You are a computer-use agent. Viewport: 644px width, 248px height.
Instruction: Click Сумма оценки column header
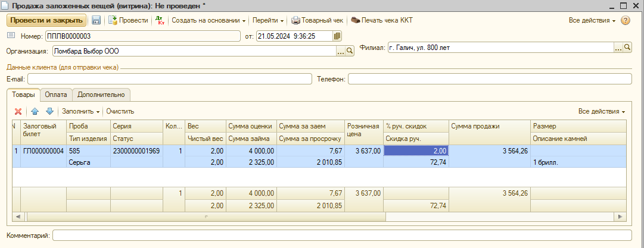tap(251, 126)
